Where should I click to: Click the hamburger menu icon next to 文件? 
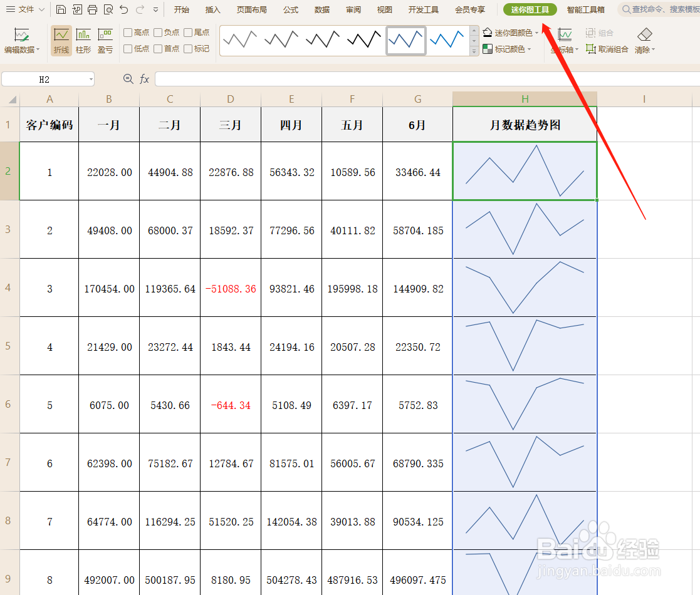point(10,9)
